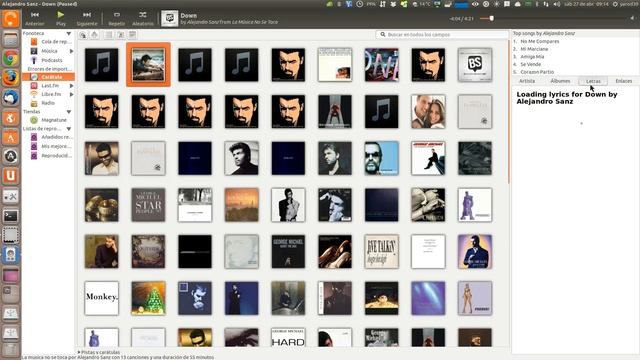Open the Files manager from the dock
Screen dimensions: 640x360
pos(11,39)
